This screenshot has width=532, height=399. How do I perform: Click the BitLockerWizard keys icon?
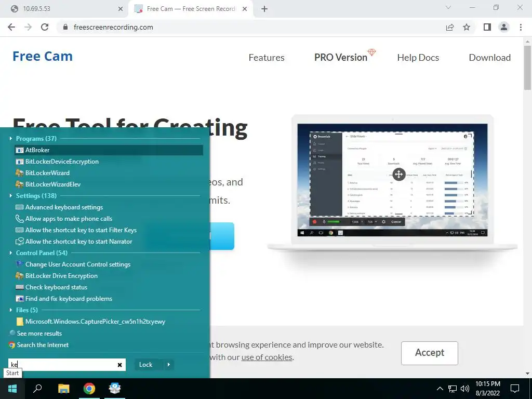(x=20, y=173)
